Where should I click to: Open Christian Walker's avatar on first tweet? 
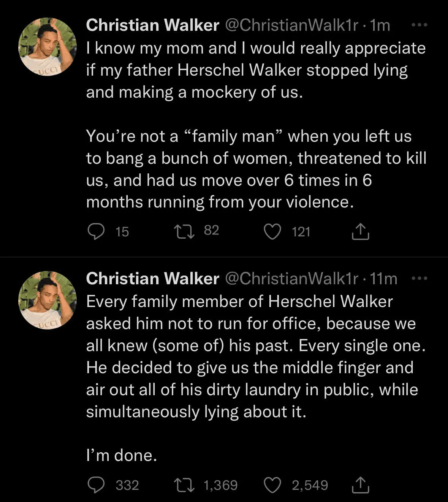tap(47, 47)
